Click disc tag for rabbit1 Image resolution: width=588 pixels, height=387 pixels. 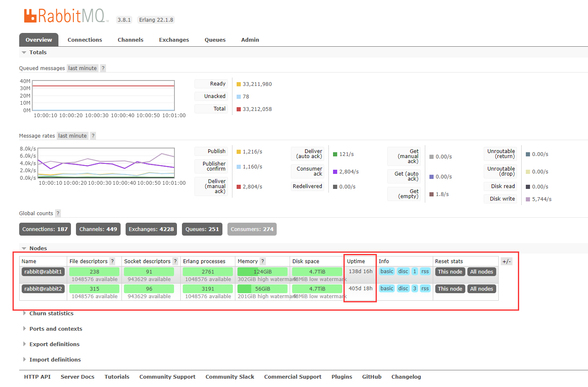[403, 271]
